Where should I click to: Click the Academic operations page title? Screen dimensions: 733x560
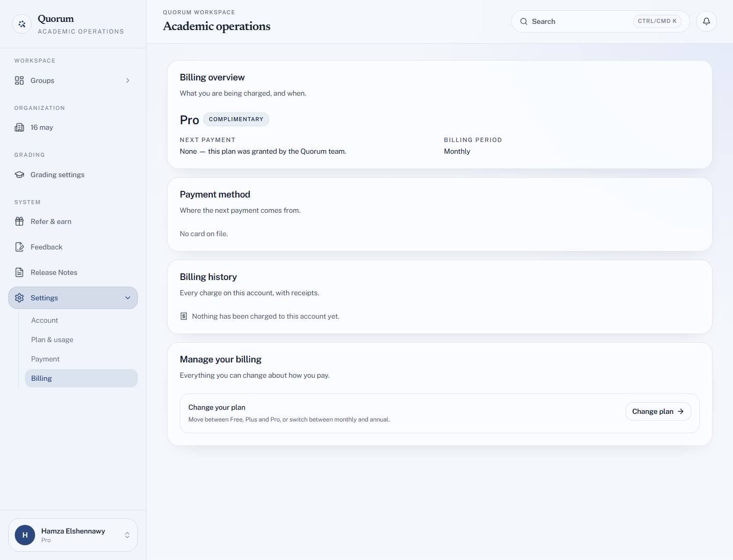(217, 26)
